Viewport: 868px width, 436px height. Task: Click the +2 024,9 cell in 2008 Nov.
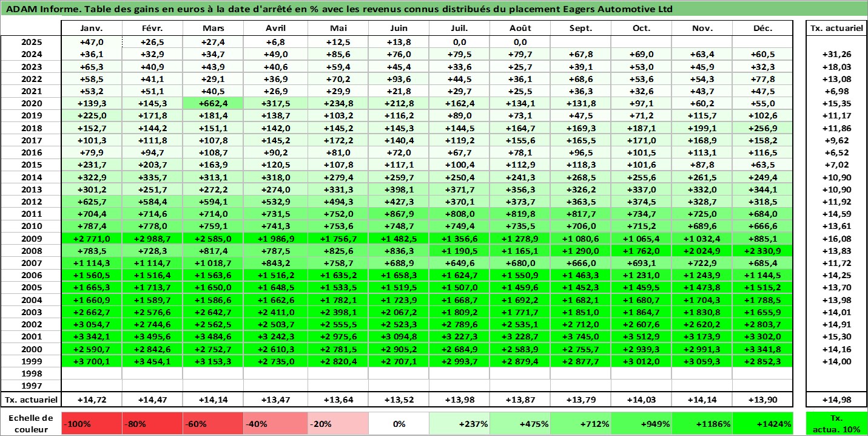coord(702,251)
